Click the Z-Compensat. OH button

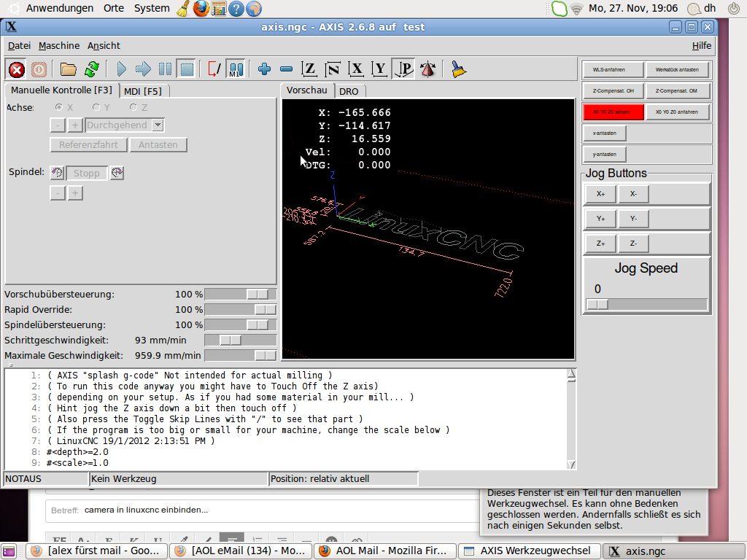(613, 91)
